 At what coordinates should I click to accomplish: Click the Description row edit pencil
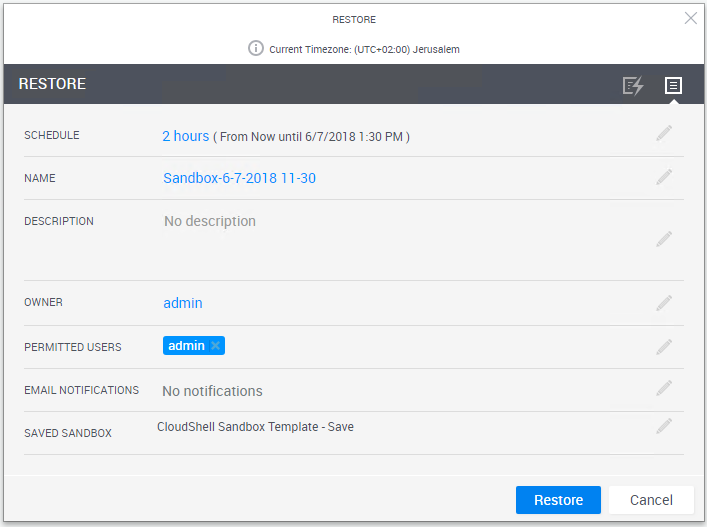point(664,238)
